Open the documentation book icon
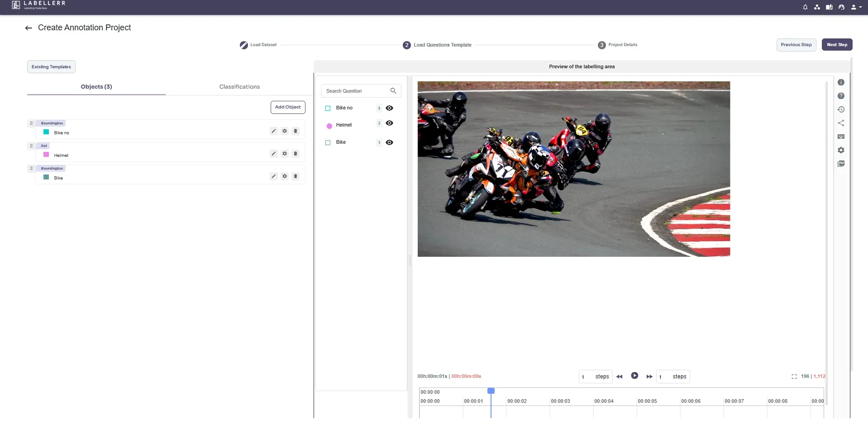Image resolution: width=868 pixels, height=448 pixels. tap(829, 7)
